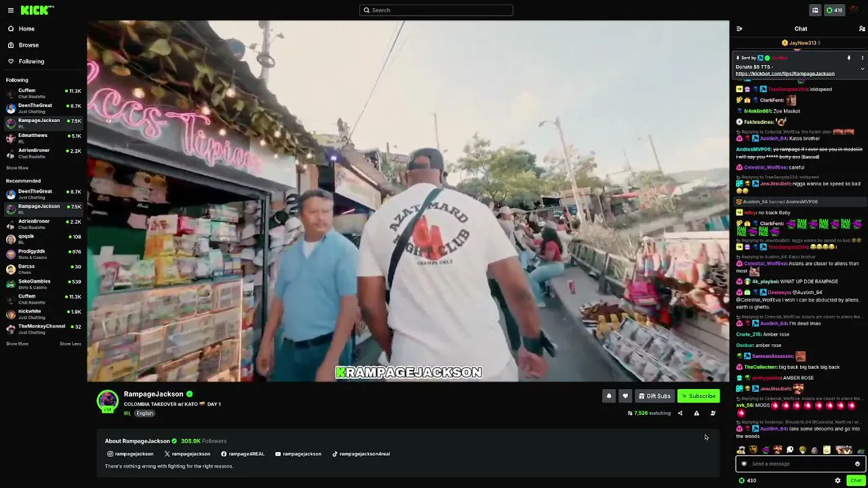Screen dimensions: 868x488
Task: Open the inbox icon in top bar
Action: coord(815,10)
